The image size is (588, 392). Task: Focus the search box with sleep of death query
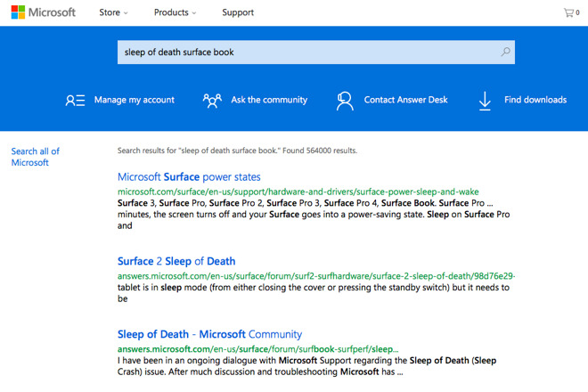coord(315,53)
